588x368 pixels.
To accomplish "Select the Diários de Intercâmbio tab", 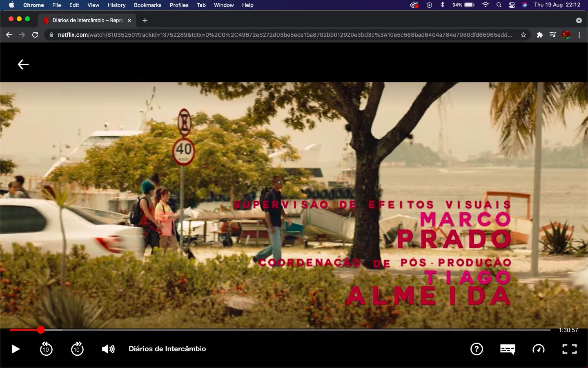I will click(88, 20).
